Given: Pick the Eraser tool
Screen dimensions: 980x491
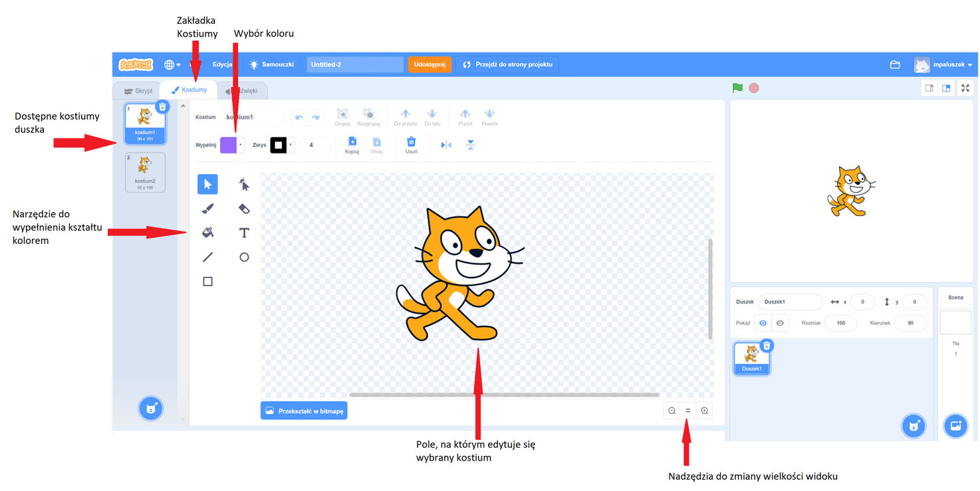Looking at the screenshot, I should tap(244, 208).
